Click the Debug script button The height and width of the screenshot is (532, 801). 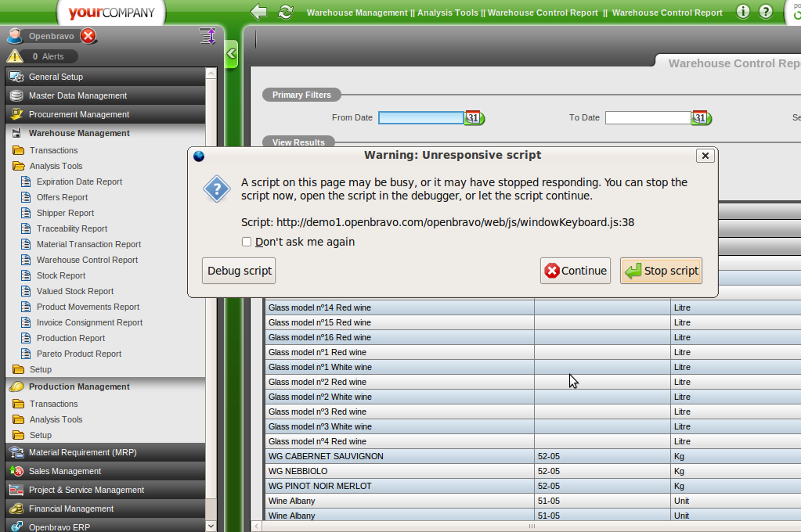pos(239,271)
